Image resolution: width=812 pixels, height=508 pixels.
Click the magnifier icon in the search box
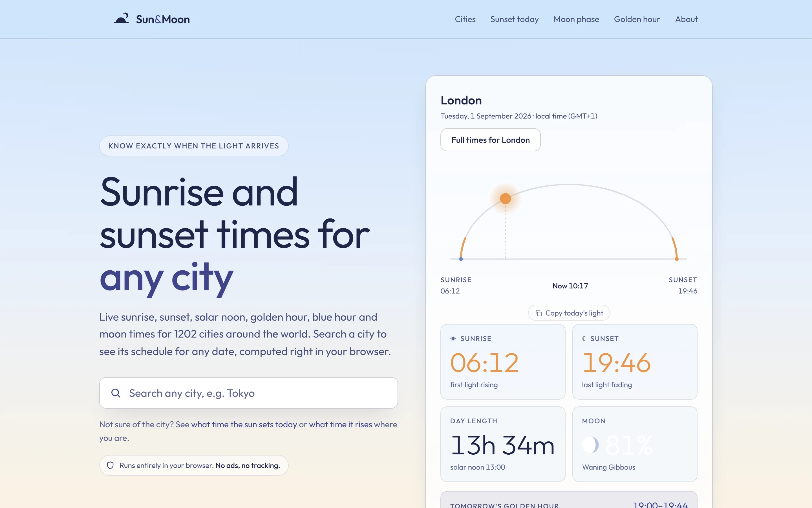[x=116, y=393]
